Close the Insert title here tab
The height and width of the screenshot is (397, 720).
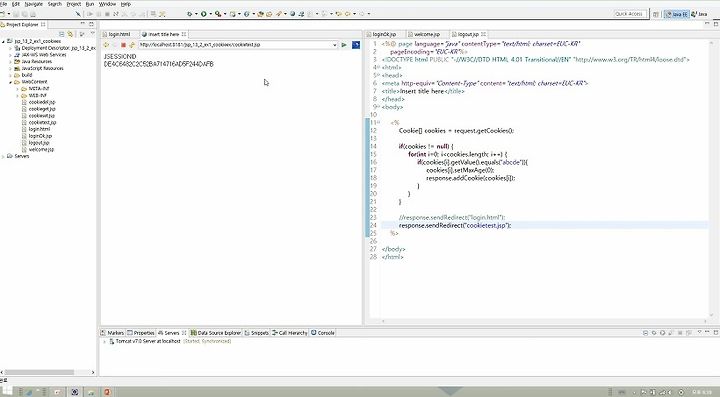click(x=184, y=34)
